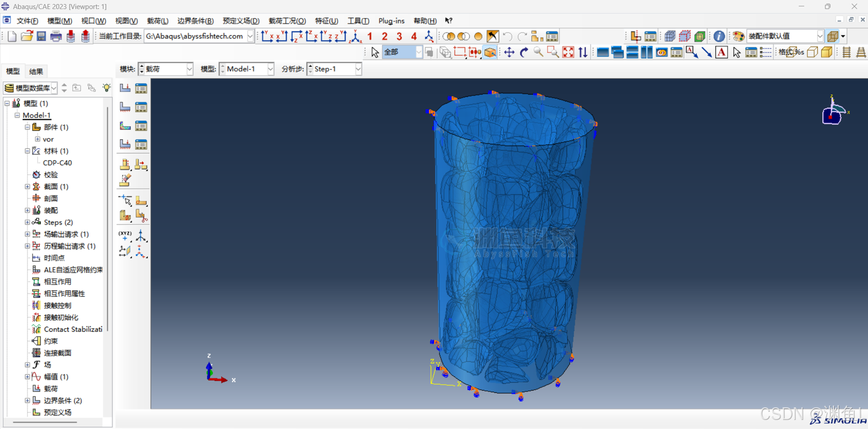Open the 帮助(H) menu

425,21
